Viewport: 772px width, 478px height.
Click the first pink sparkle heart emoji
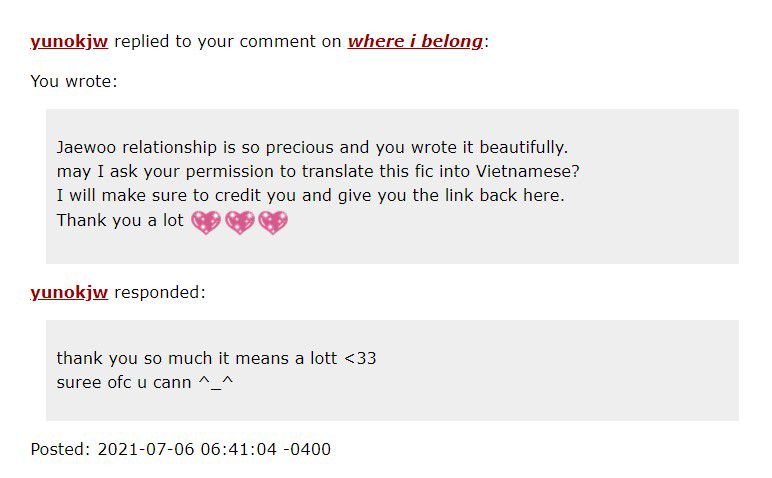(x=206, y=222)
